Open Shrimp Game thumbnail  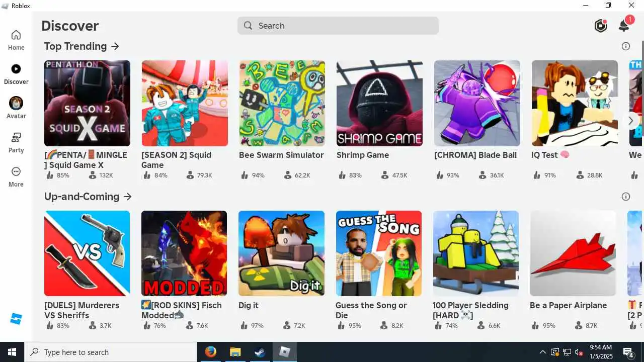click(379, 103)
